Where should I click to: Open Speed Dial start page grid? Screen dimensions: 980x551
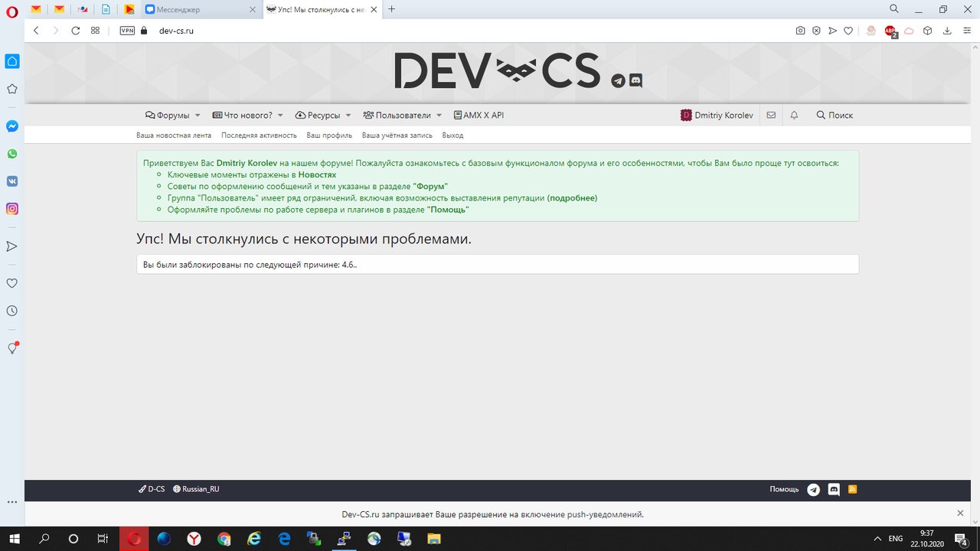[x=95, y=31]
